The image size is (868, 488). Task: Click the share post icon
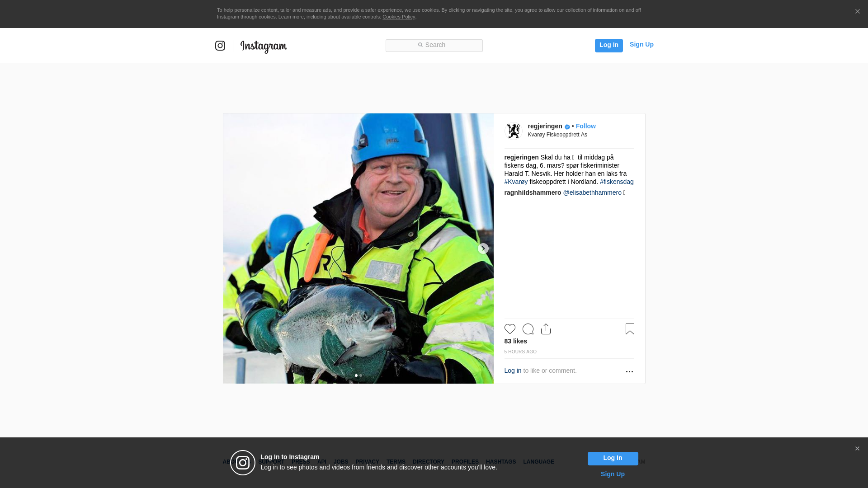coord(546,329)
